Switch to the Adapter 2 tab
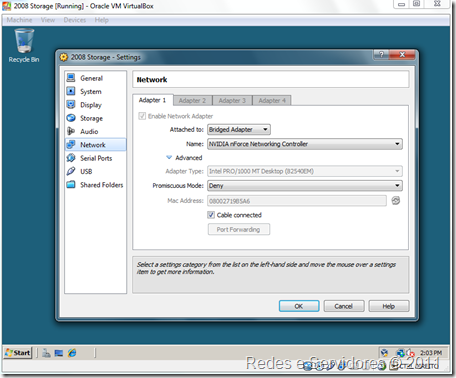 tap(192, 100)
